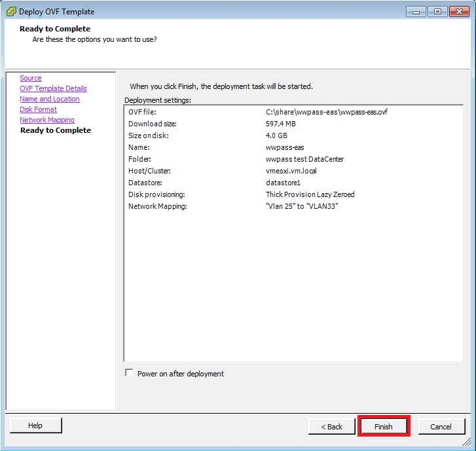Click the datastore1 value
Viewport: 476px width, 451px height.
283,183
